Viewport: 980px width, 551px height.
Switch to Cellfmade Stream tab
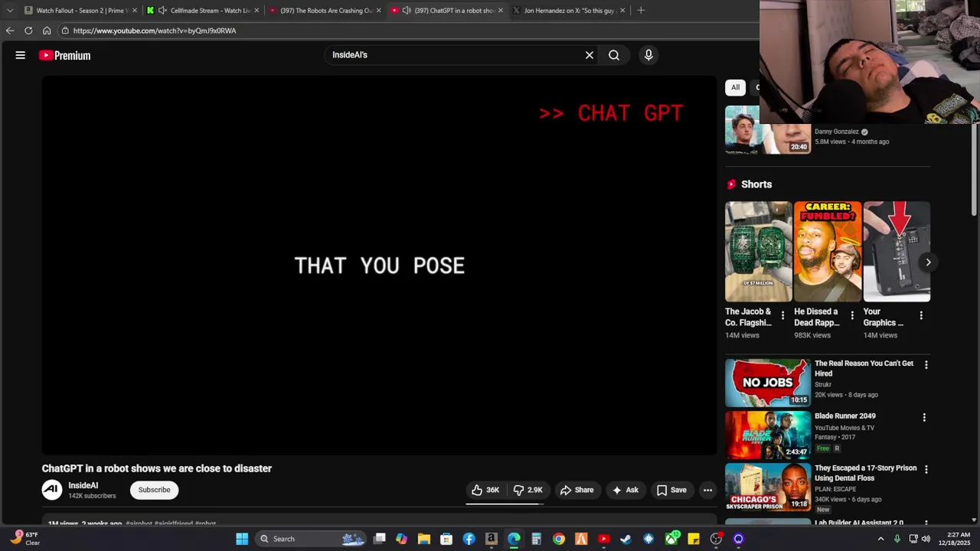(x=203, y=10)
